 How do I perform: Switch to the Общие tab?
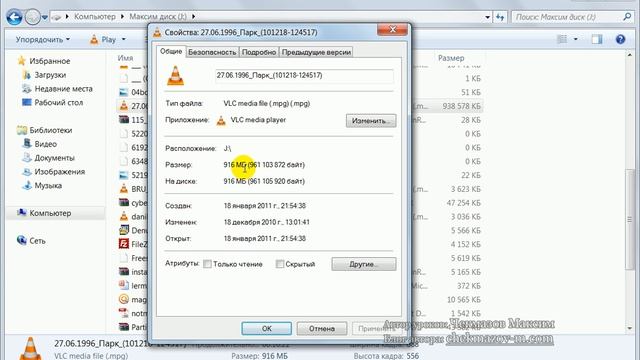coord(171,51)
